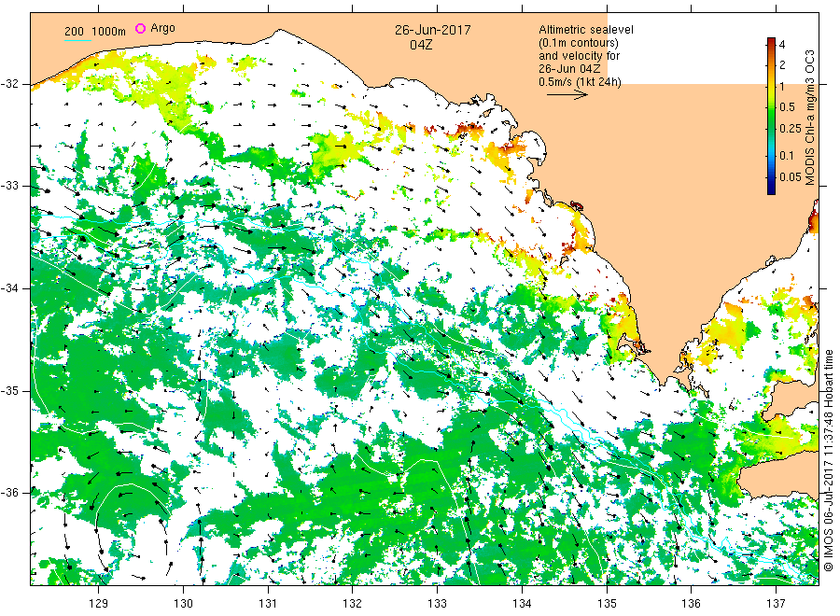This screenshot has width=840, height=616.
Task: Click the MODIS Chl-a color bar
Action: click(x=771, y=116)
